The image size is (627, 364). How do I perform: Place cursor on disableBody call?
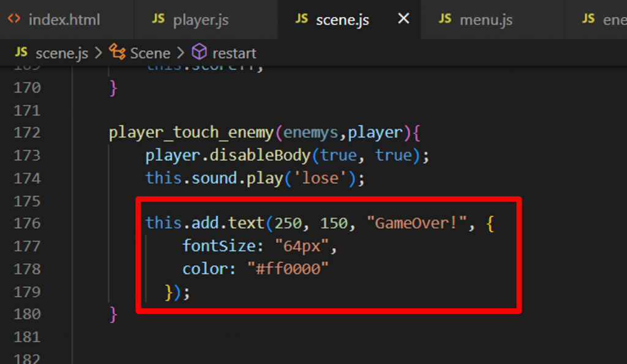(x=260, y=155)
